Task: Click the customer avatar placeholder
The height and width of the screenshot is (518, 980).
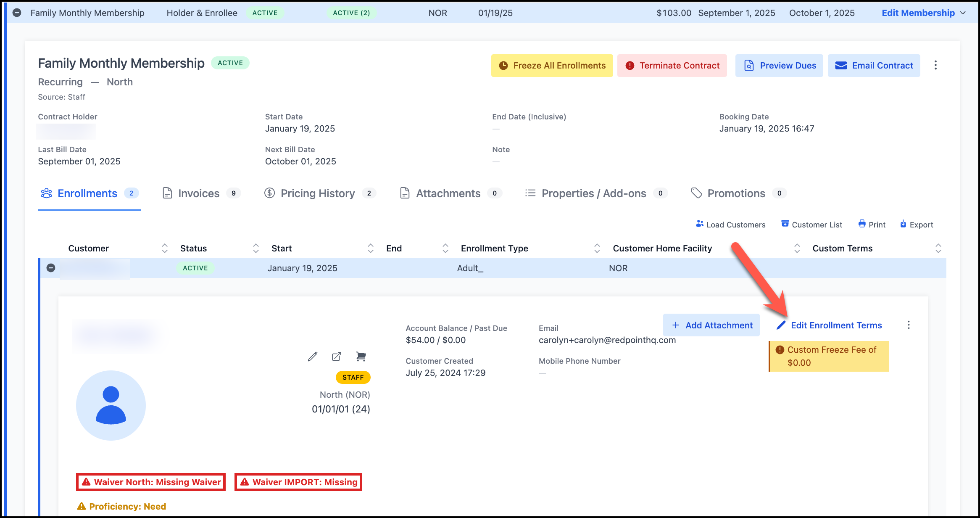Action: pyautogui.click(x=111, y=405)
